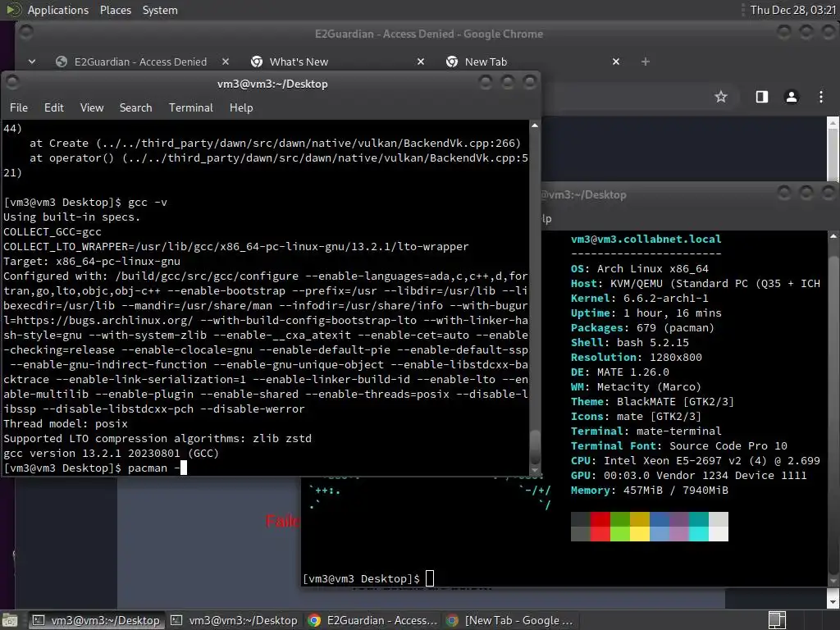Click window menu button of front terminal
This screenshot has width=840, height=630.
click(12, 82)
